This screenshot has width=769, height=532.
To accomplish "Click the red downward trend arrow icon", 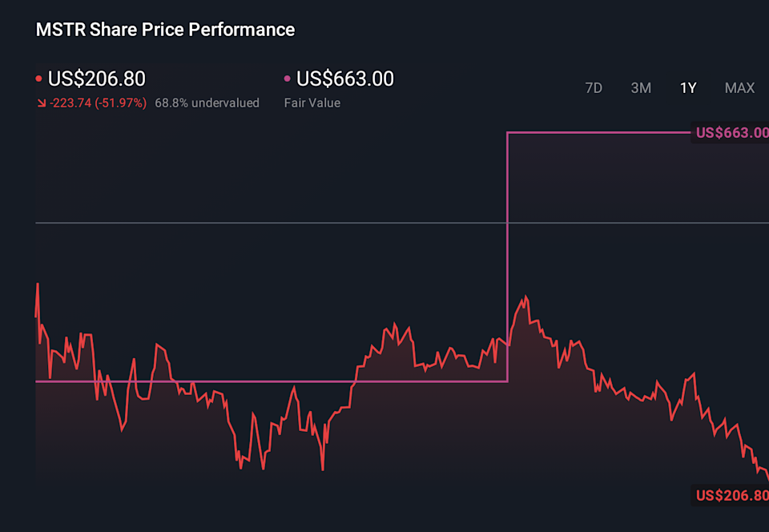I will coord(40,103).
